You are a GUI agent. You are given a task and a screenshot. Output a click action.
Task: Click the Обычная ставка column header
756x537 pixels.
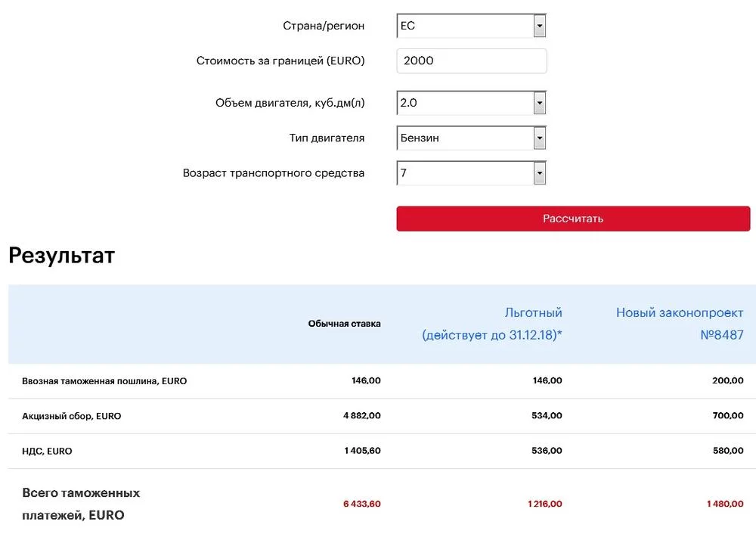pos(344,324)
